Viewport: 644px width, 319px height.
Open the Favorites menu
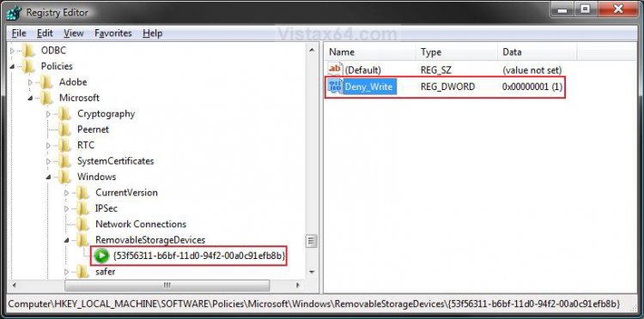113,33
